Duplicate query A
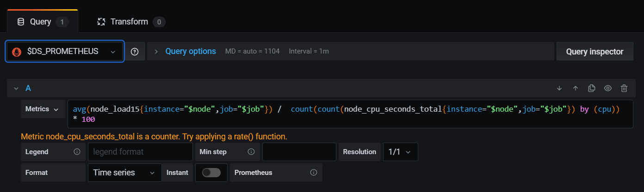The width and height of the screenshot is (644, 192). pos(591,88)
